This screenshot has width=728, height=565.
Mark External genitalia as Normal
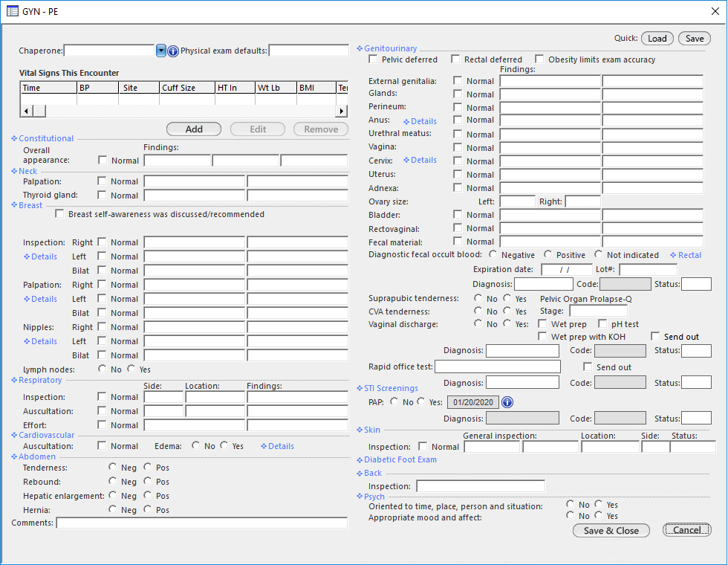(x=458, y=81)
